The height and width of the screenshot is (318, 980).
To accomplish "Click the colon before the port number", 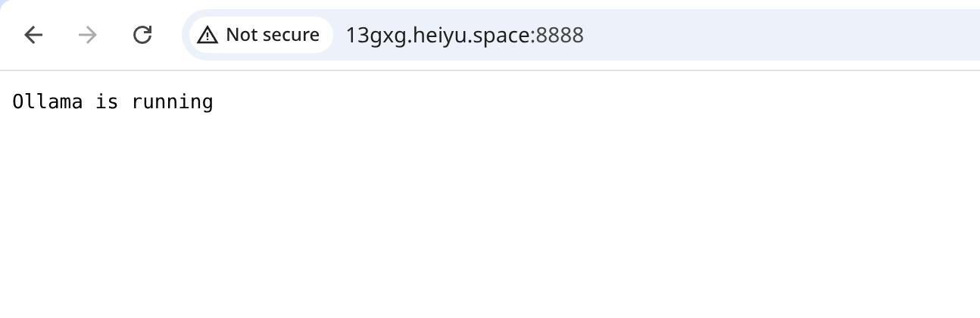I will coord(533,36).
